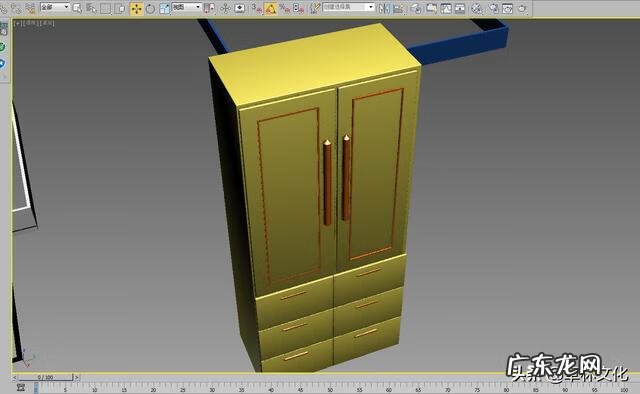Image resolution: width=640 pixels, height=394 pixels.
Task: Toggle Window/Crossing selection mode
Action: pyautogui.click(x=120, y=9)
